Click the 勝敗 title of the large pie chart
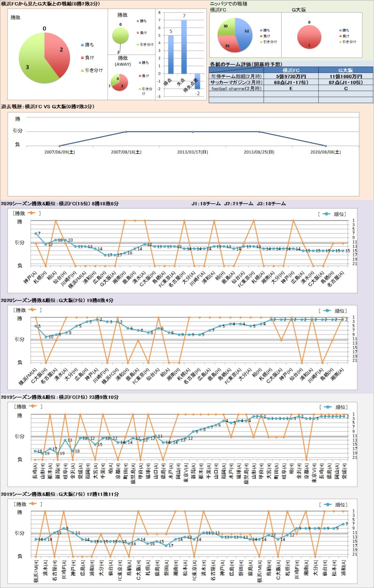 pyautogui.click(x=15, y=18)
